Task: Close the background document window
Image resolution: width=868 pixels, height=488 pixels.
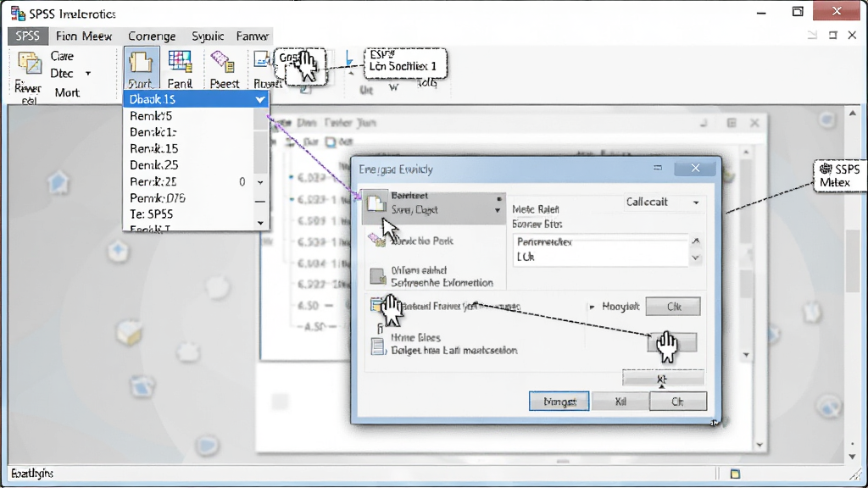Action: [754, 123]
